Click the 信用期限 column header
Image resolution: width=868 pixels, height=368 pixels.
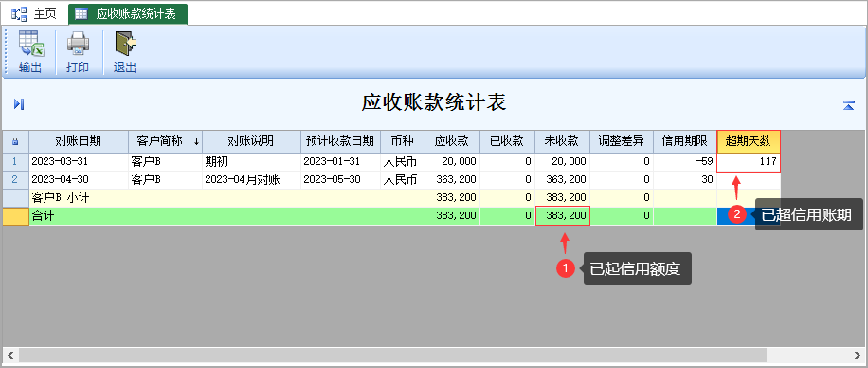click(685, 142)
